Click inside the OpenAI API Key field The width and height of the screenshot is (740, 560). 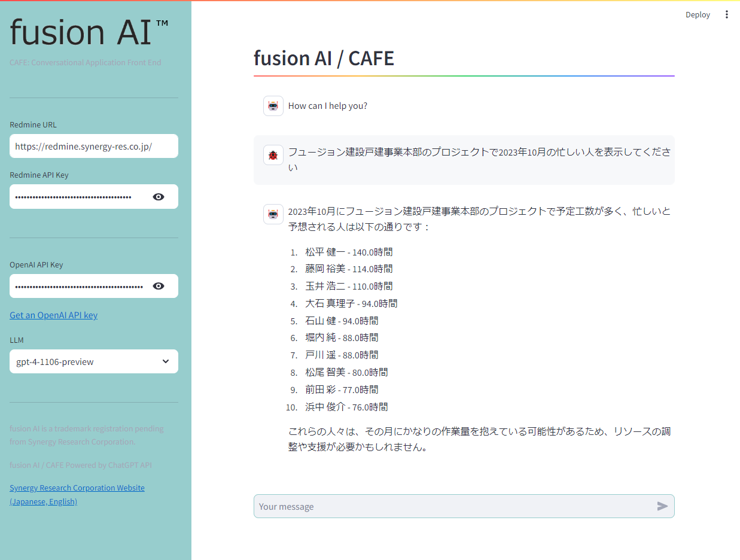(x=78, y=286)
